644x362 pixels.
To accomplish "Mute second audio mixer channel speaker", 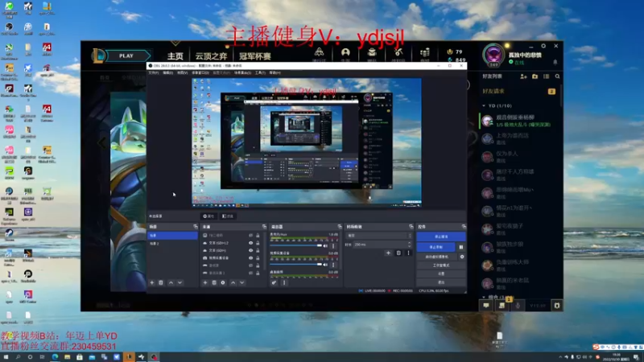I will (325, 265).
